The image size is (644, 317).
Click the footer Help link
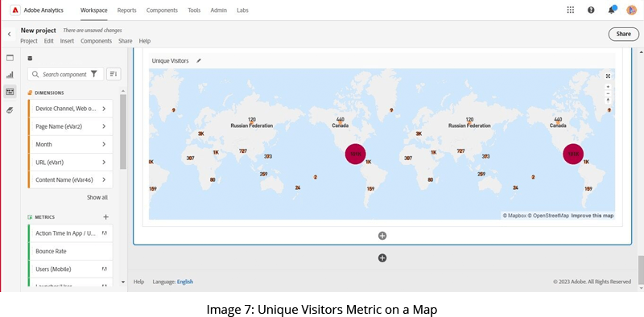pos(138,282)
